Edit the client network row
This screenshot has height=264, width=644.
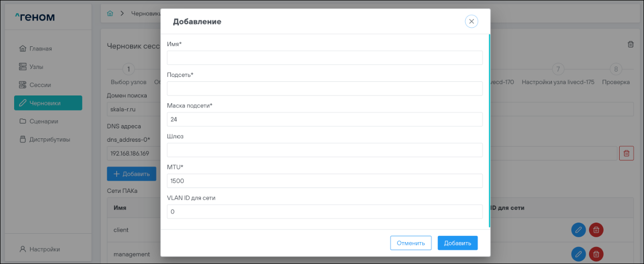tap(578, 230)
